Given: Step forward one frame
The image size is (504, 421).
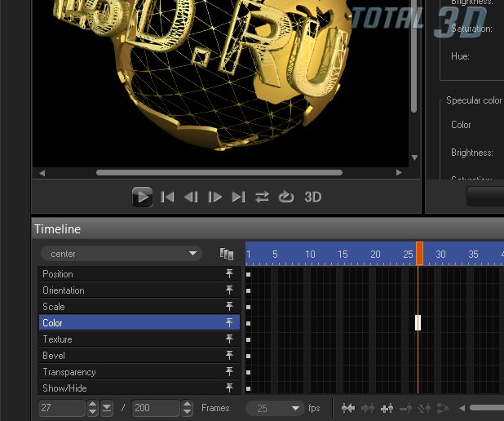Looking at the screenshot, I should (x=214, y=197).
